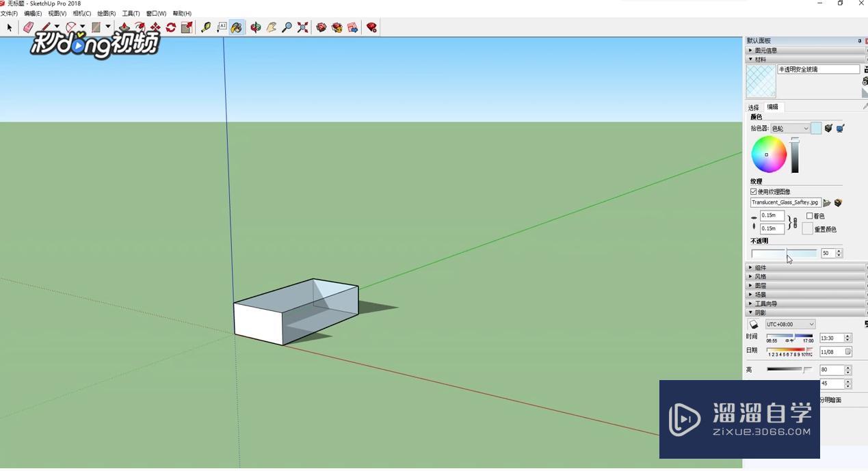The width and height of the screenshot is (868, 471).
Task: Click the 不透明 opacity slider
Action: coord(785,253)
